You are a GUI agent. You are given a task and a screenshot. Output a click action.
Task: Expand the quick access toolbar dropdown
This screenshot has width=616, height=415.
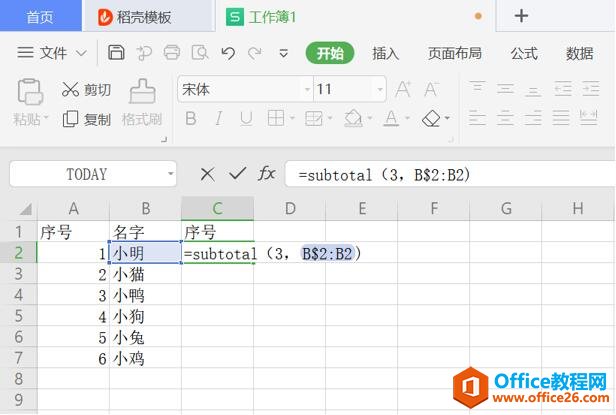283,53
